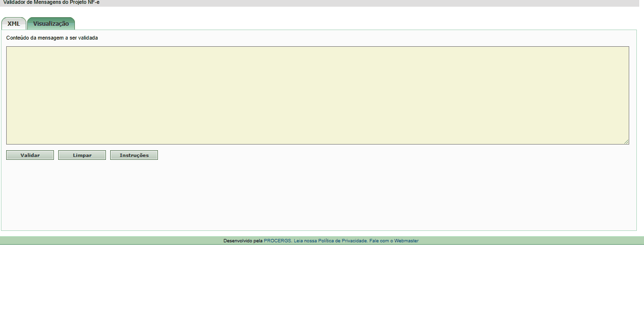The height and width of the screenshot is (311, 644).
Task: Switch to the XML tab
Action: (14, 24)
